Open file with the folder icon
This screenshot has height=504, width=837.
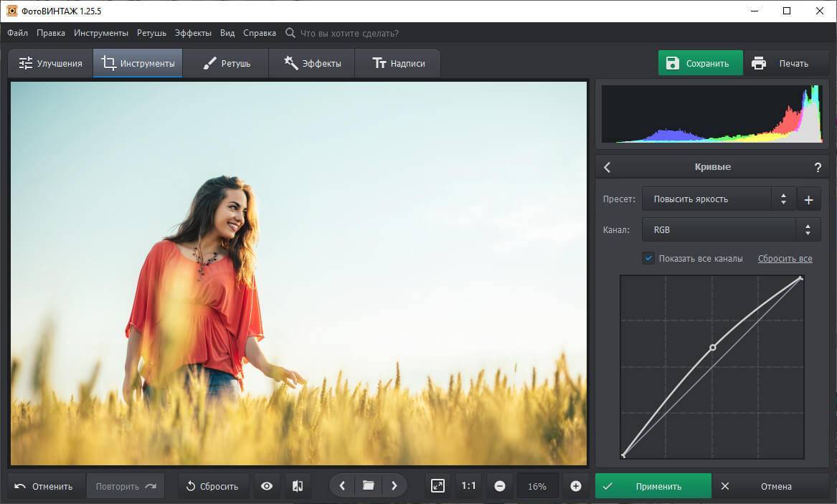(368, 486)
